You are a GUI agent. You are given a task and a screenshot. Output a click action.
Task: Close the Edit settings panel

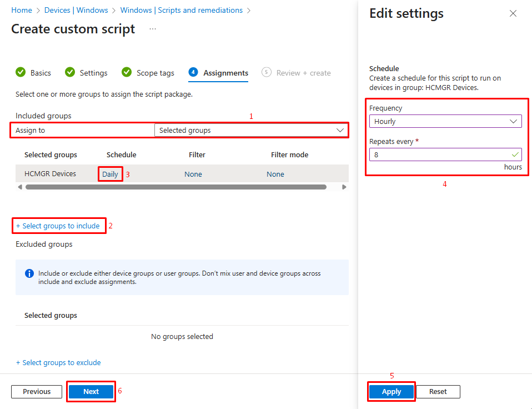pyautogui.click(x=513, y=14)
